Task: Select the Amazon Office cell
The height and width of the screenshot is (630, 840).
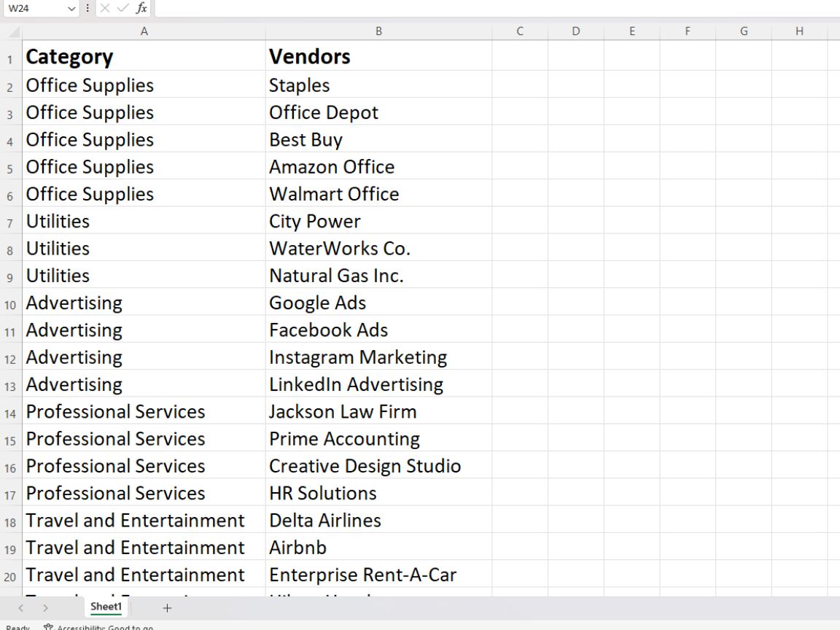Action: point(378,166)
